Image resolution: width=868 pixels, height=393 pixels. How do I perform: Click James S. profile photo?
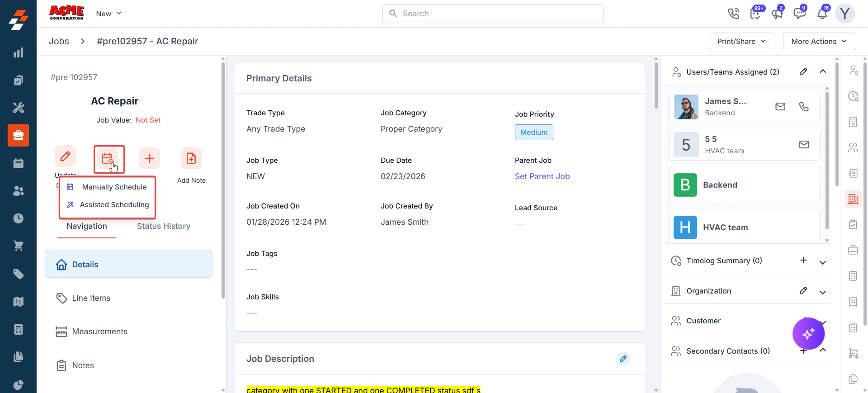686,107
